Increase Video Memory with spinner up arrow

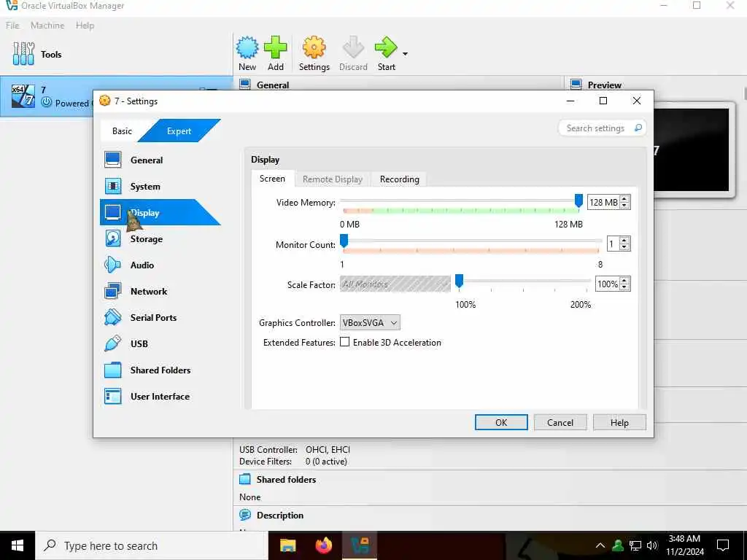pos(624,198)
